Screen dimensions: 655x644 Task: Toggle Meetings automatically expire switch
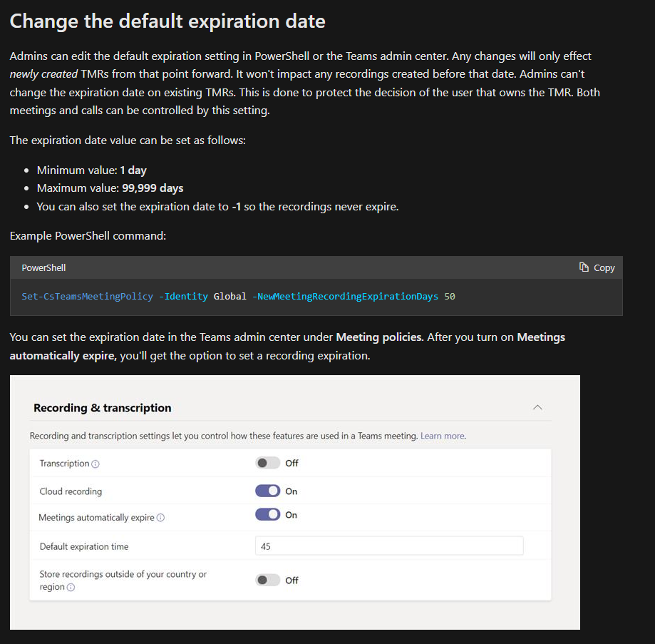(x=267, y=514)
